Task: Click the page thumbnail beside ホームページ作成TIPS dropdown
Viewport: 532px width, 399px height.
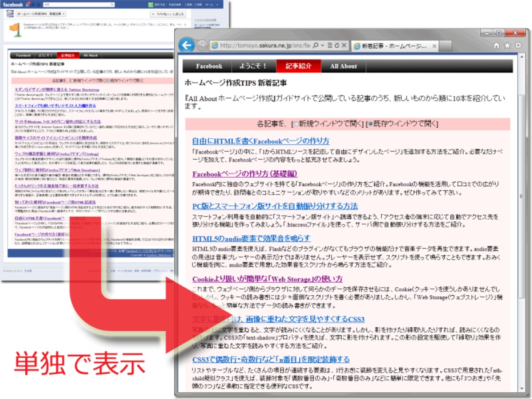Action: click(10, 14)
